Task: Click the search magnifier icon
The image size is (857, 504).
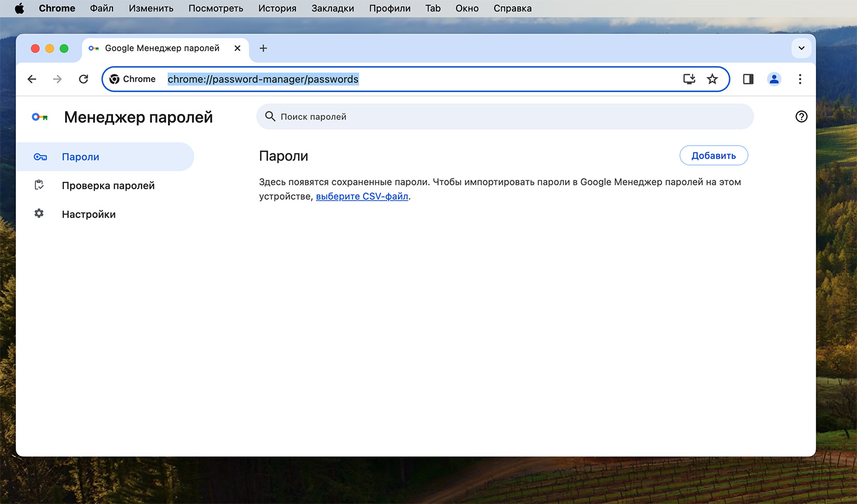Action: click(270, 116)
